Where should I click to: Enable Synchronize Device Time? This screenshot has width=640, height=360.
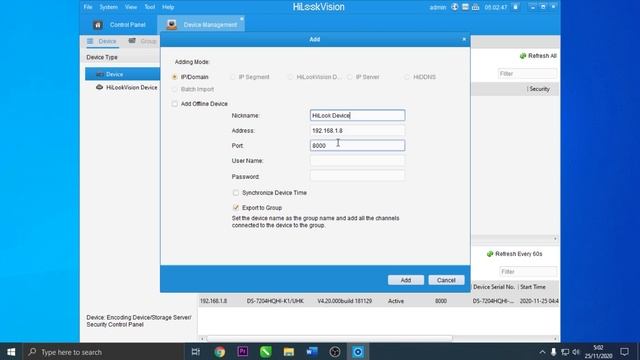pyautogui.click(x=236, y=193)
